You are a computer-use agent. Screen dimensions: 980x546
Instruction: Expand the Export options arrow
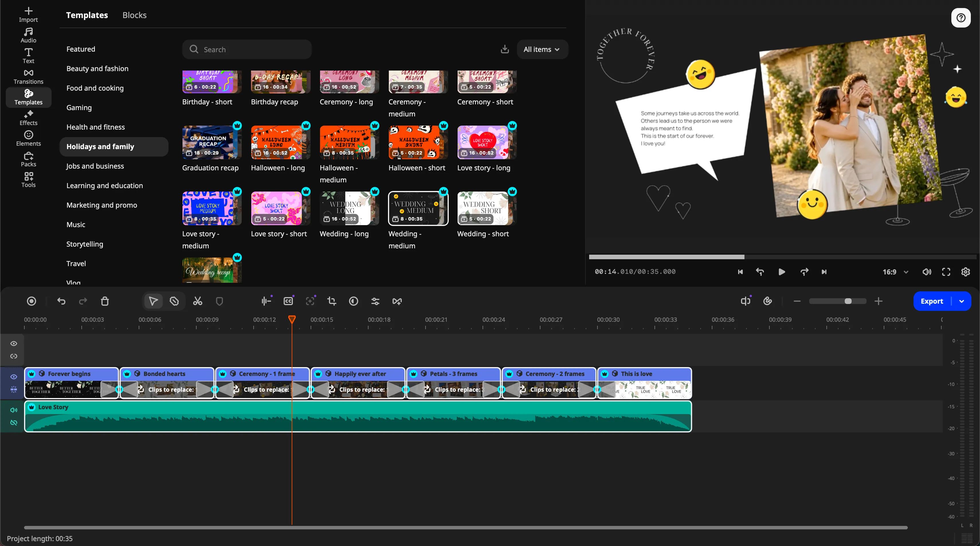pyautogui.click(x=961, y=301)
